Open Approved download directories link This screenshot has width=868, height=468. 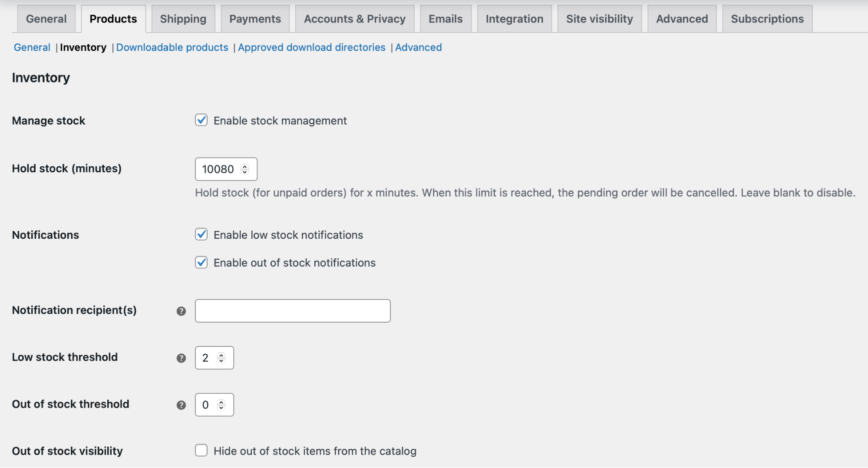pyautogui.click(x=312, y=47)
